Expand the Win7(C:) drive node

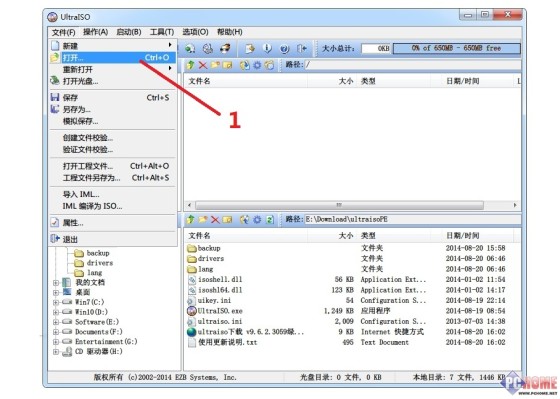click(x=56, y=302)
